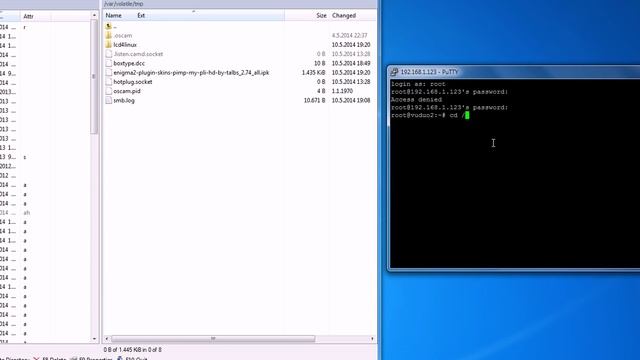Click the left panel's vertical scrollbar thumb

point(94,77)
